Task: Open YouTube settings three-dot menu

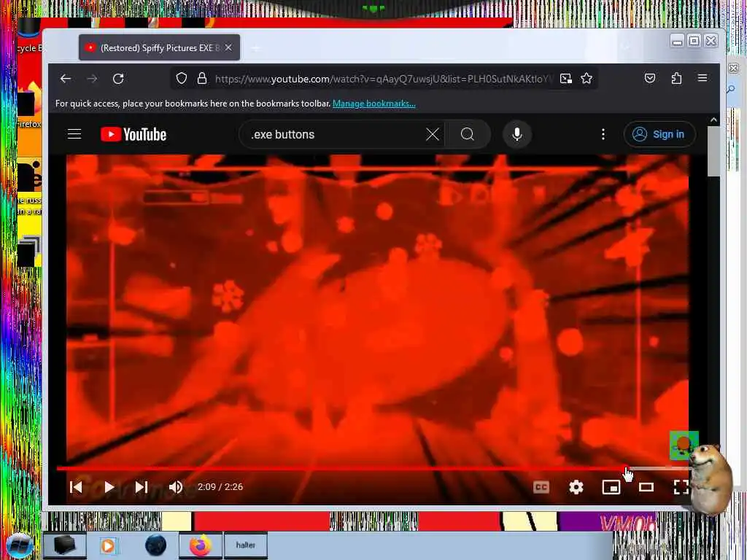Action: click(x=603, y=134)
